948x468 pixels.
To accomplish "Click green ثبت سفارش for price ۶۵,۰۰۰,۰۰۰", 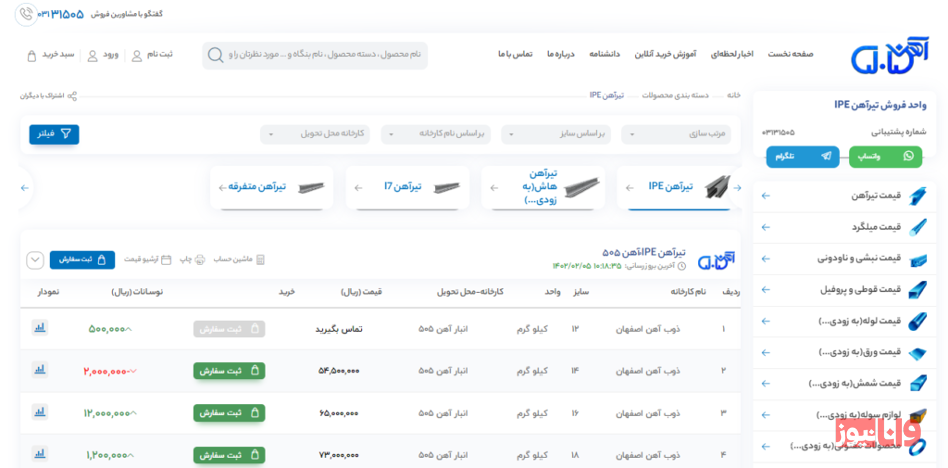I will 229,413.
